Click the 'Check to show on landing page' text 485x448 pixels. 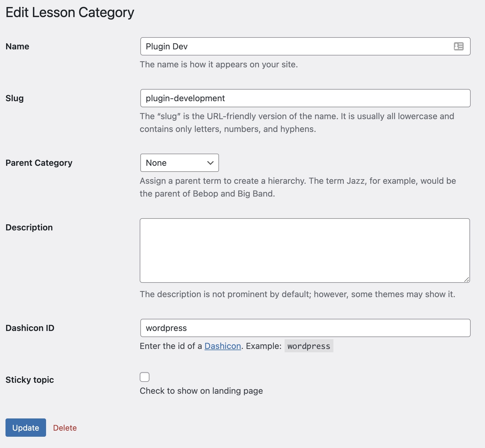tap(201, 391)
